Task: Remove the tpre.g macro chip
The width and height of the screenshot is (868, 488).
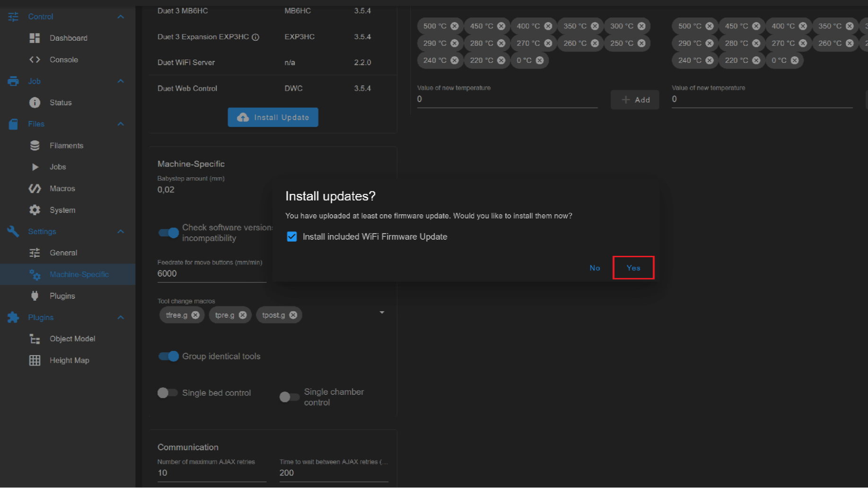Action: 243,315
